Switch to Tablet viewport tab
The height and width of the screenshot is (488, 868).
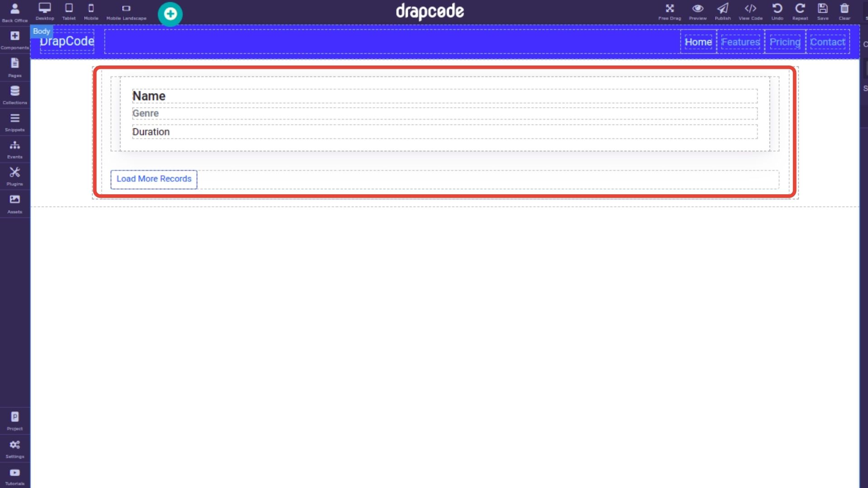coord(68,10)
